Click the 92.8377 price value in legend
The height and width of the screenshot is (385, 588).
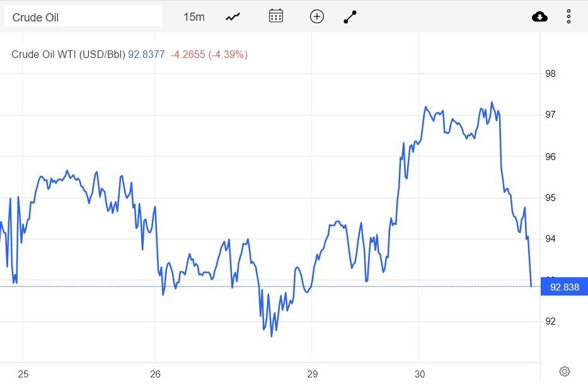[146, 55]
